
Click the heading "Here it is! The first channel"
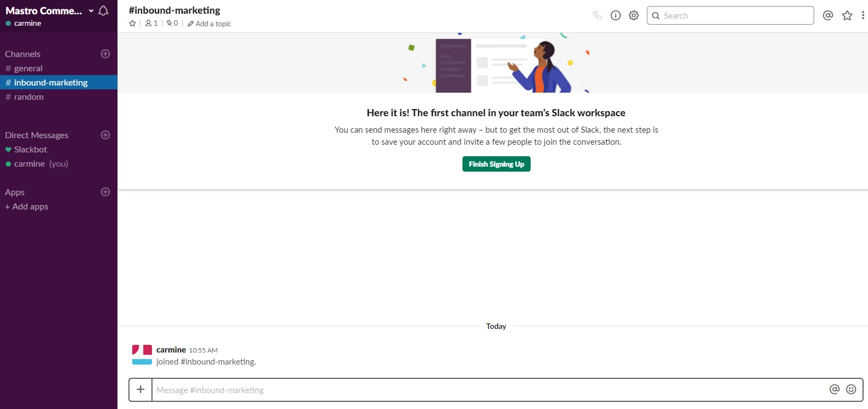496,113
